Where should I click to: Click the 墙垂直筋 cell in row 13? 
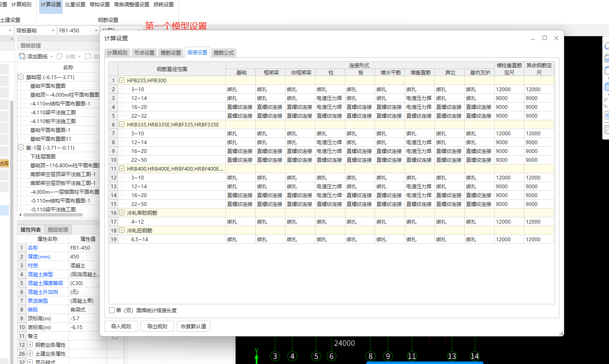click(x=420, y=186)
